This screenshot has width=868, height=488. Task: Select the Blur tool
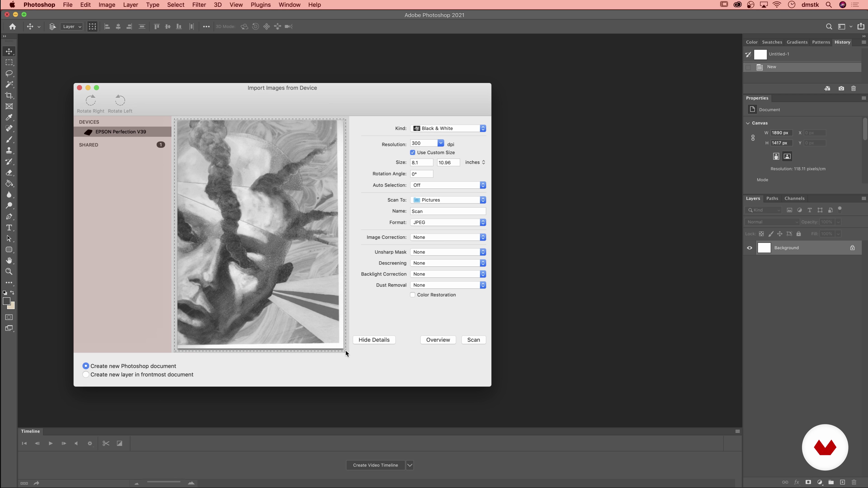[9, 195]
